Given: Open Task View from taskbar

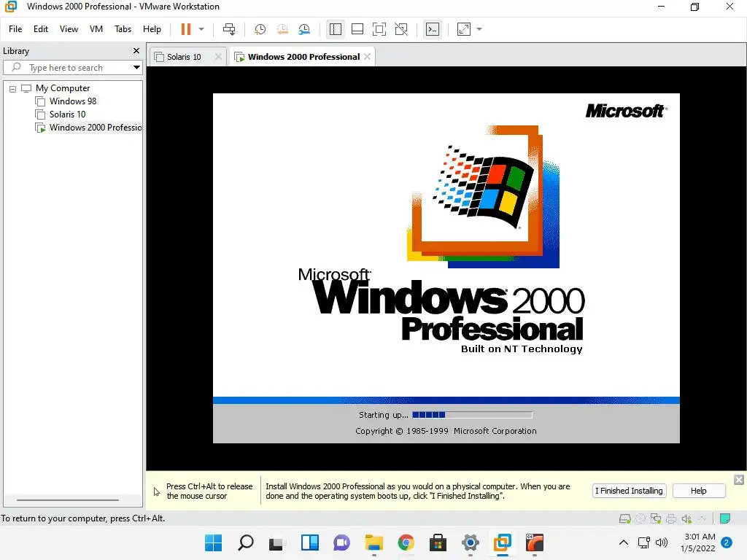Looking at the screenshot, I should pyautogui.click(x=276, y=542).
